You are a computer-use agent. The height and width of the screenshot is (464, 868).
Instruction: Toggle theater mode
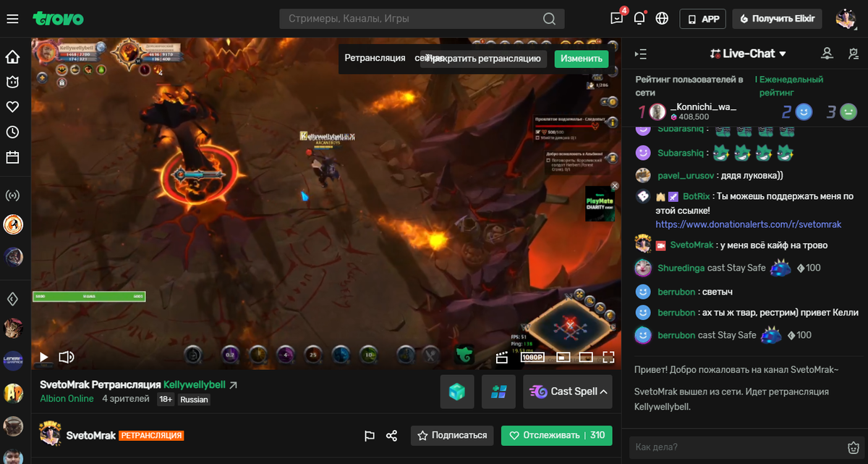[x=586, y=357]
